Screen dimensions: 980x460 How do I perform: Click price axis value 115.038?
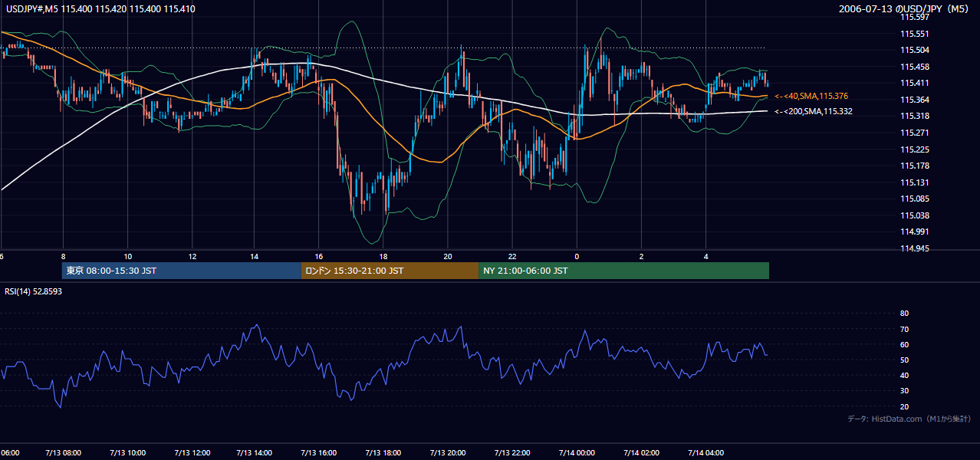point(914,215)
